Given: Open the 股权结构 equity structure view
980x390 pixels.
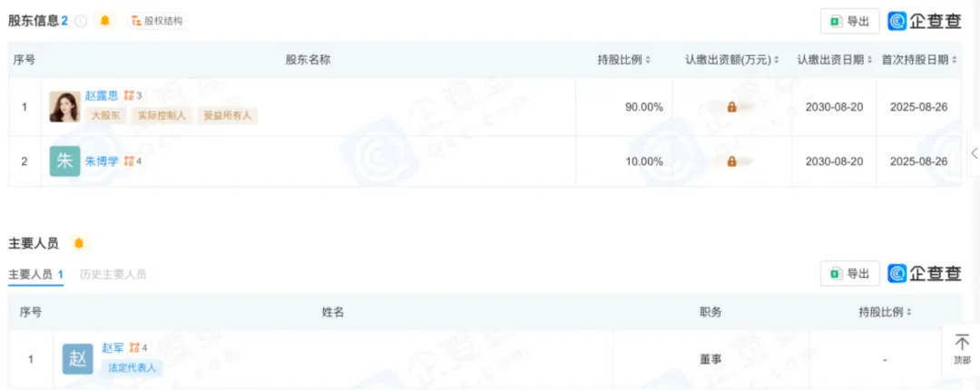Looking at the screenshot, I should [158, 21].
